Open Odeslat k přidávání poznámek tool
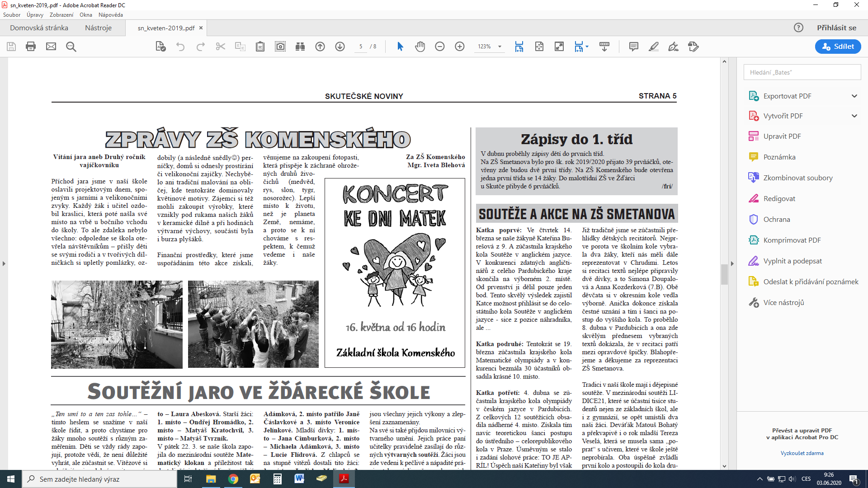Viewport: 868px width, 488px height. coord(811,282)
